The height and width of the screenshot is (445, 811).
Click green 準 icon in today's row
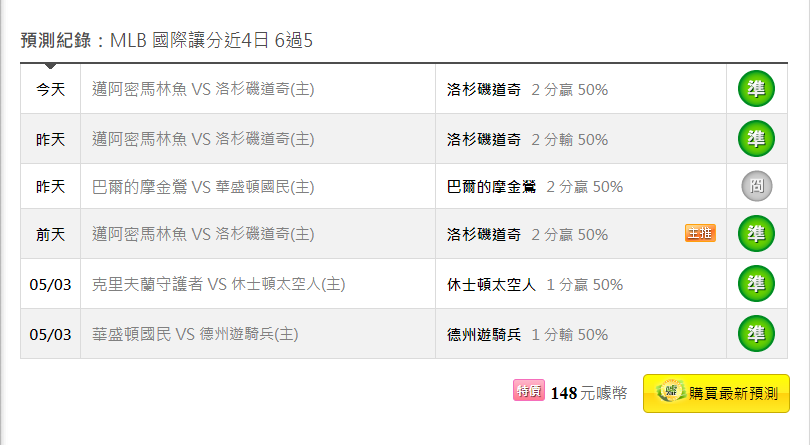pyautogui.click(x=756, y=89)
